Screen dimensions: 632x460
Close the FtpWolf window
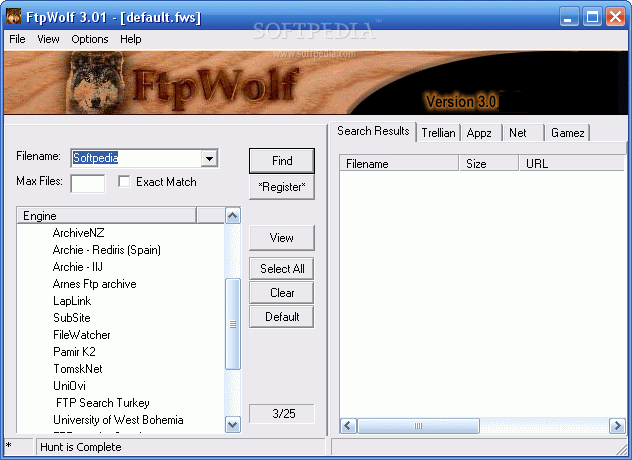click(615, 17)
